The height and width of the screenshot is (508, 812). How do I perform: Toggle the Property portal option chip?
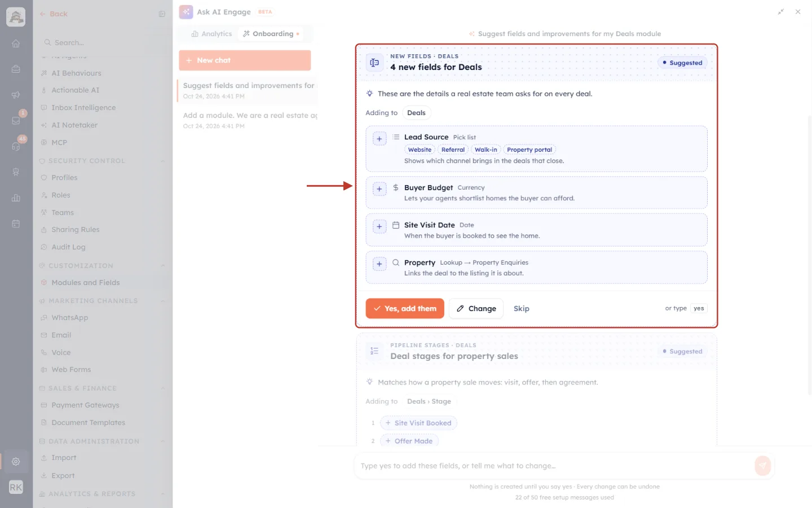(529, 150)
